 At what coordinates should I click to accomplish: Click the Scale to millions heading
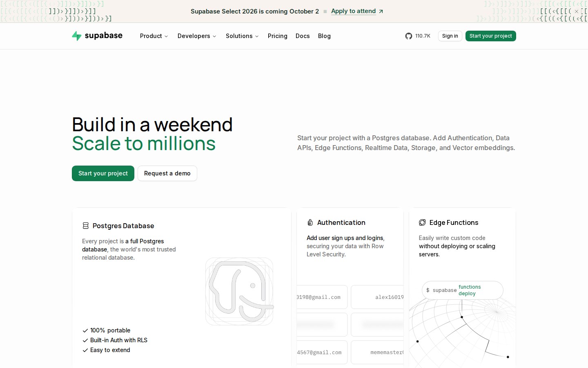[144, 144]
